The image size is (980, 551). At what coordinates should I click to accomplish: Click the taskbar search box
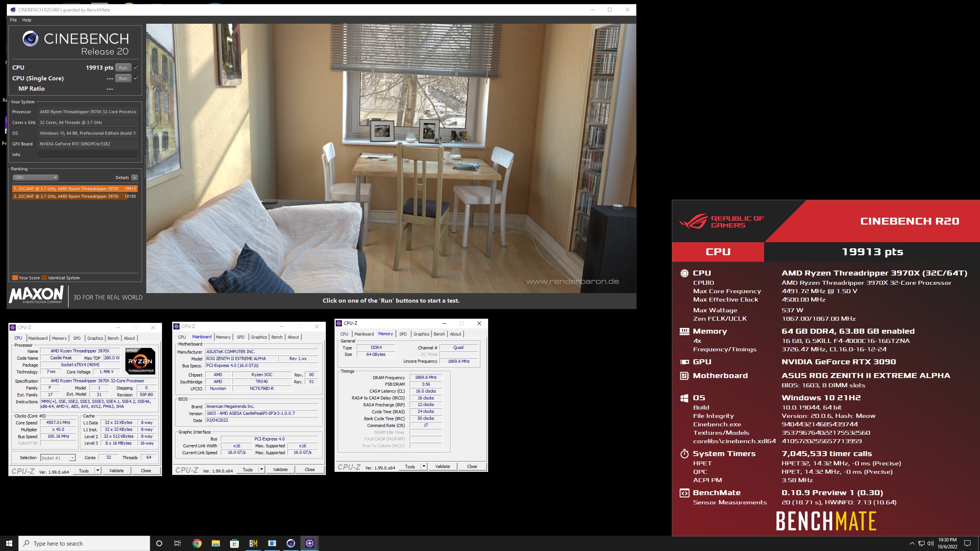84,543
